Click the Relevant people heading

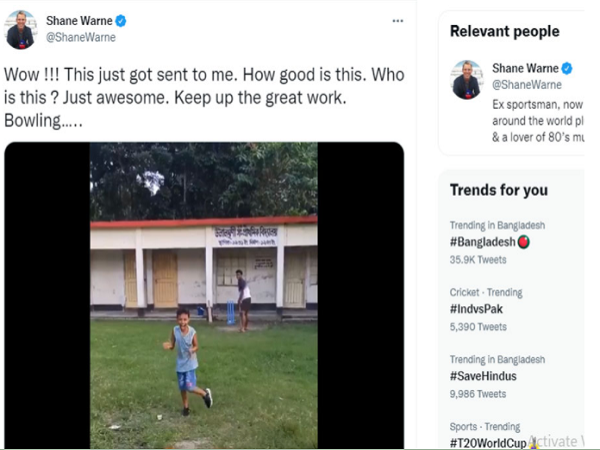pyautogui.click(x=504, y=31)
